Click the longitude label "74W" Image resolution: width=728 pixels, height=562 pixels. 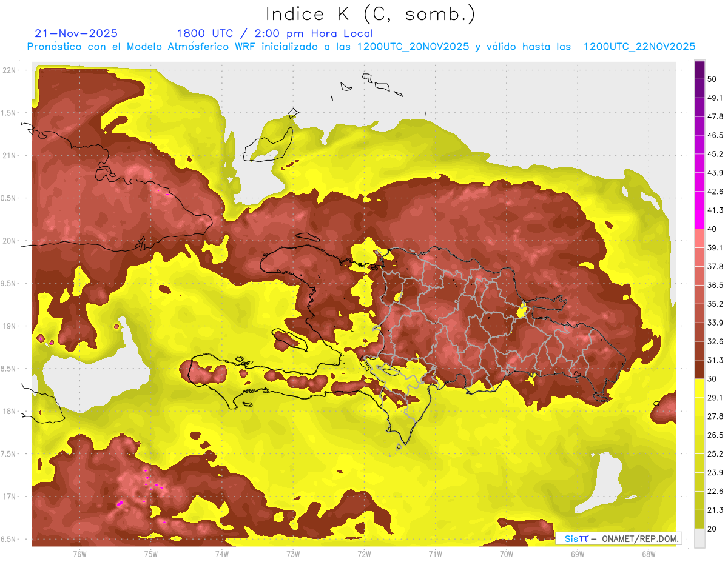[221, 554]
